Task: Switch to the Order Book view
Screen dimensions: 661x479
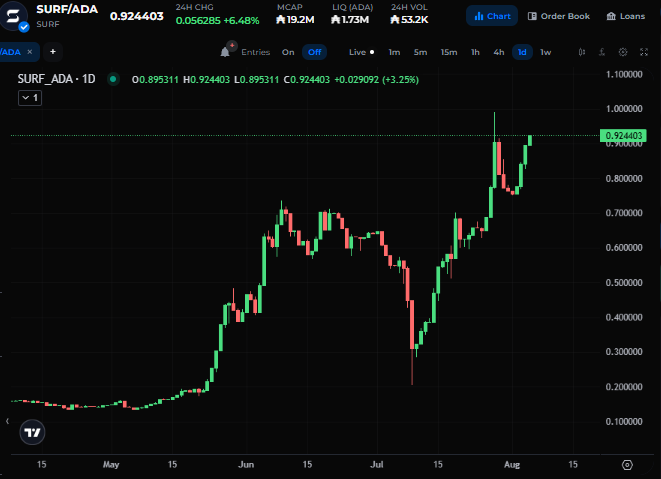Action: click(559, 16)
